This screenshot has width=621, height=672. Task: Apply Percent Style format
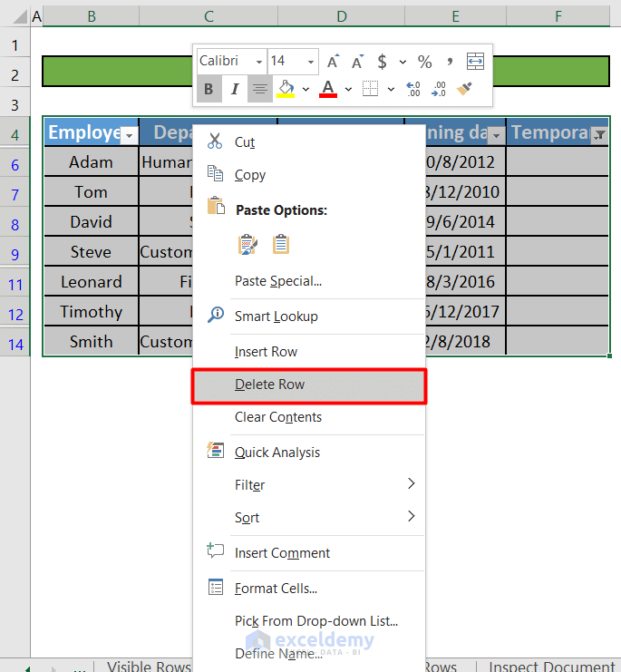pyautogui.click(x=424, y=62)
